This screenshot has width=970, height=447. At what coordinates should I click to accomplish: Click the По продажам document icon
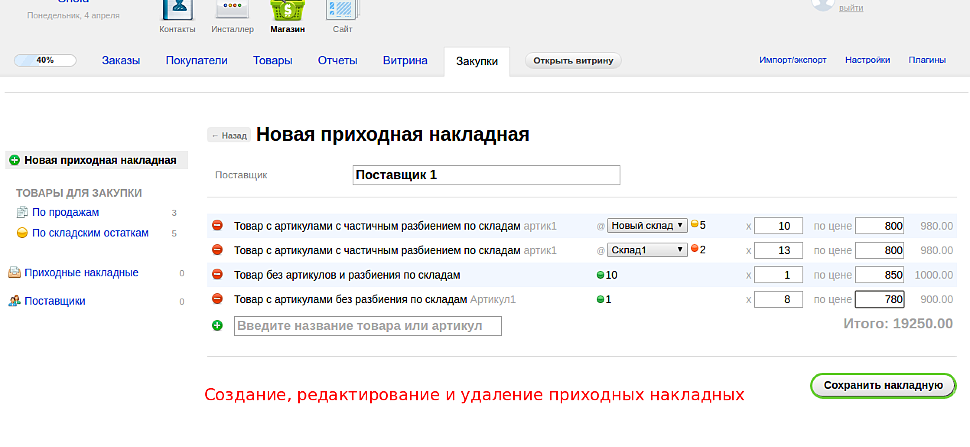[x=22, y=213]
